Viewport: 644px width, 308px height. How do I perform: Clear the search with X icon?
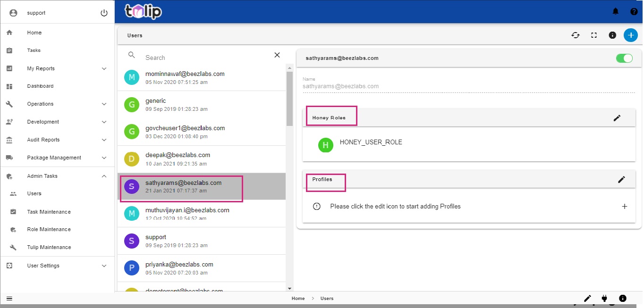(x=277, y=55)
